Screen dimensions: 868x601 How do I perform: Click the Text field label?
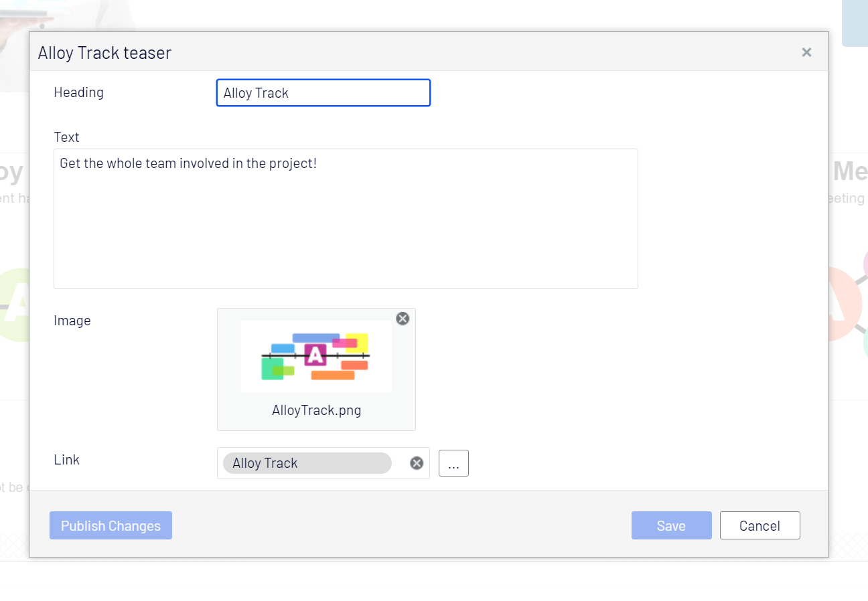(x=66, y=137)
